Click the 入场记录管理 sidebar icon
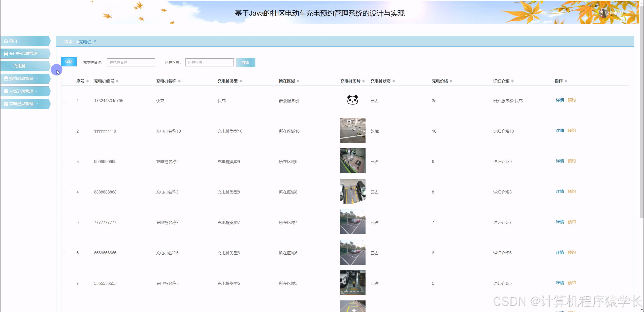 6,91
